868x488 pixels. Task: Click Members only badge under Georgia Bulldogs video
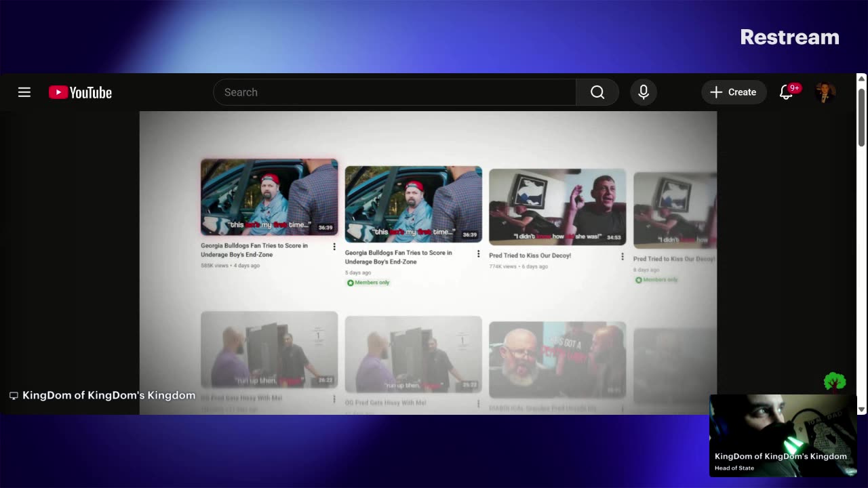coord(368,283)
